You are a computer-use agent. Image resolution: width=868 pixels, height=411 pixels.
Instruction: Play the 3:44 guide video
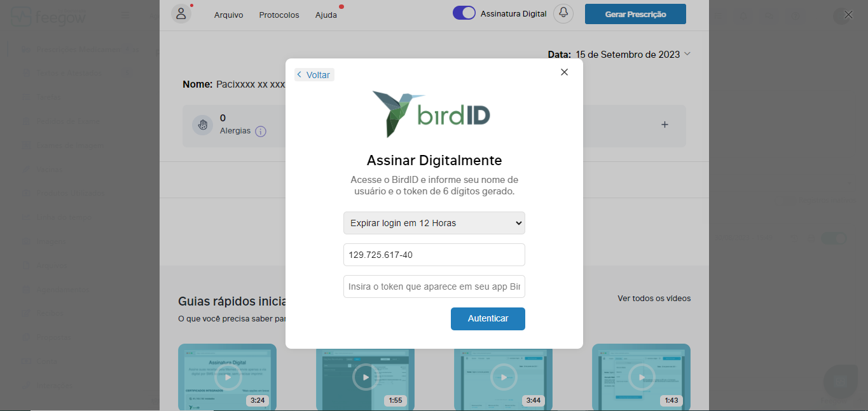tap(503, 377)
